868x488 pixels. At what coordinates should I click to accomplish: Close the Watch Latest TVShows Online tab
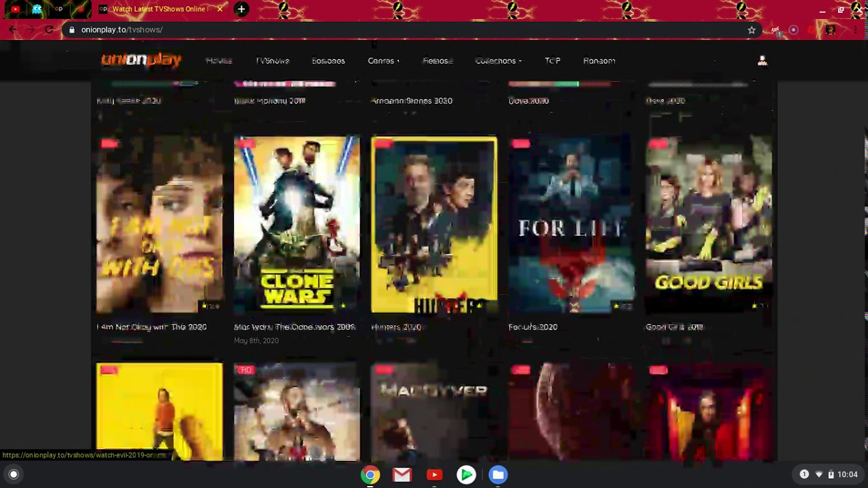pos(220,9)
